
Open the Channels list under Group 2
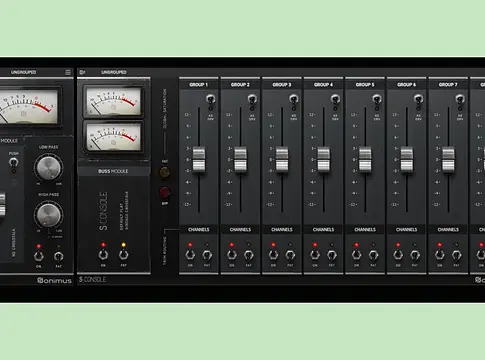240,230
